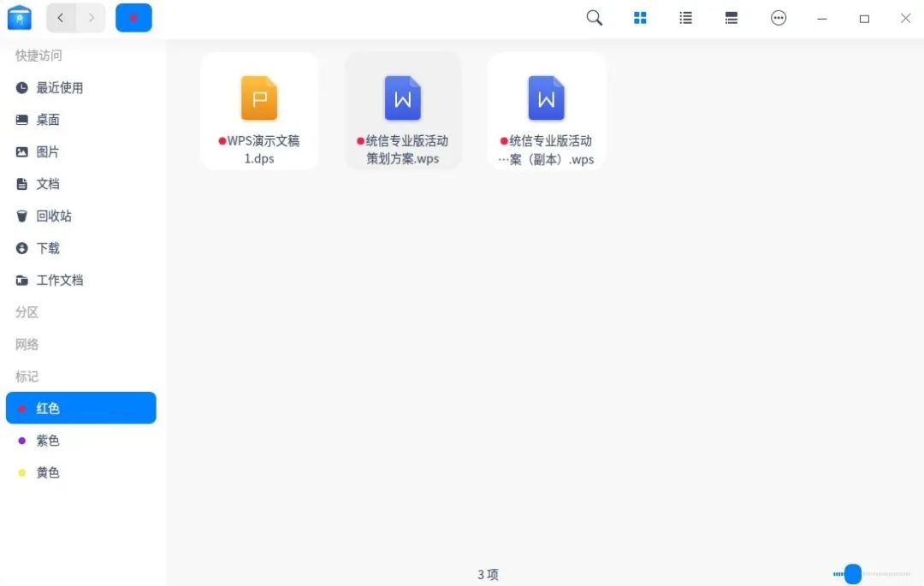Click the 统信专业版活动策划方案.wps file name

click(x=403, y=150)
